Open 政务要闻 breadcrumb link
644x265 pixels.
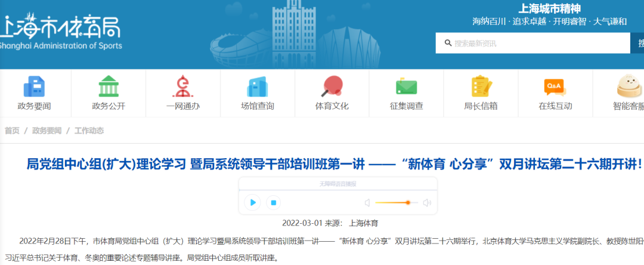pos(47,131)
